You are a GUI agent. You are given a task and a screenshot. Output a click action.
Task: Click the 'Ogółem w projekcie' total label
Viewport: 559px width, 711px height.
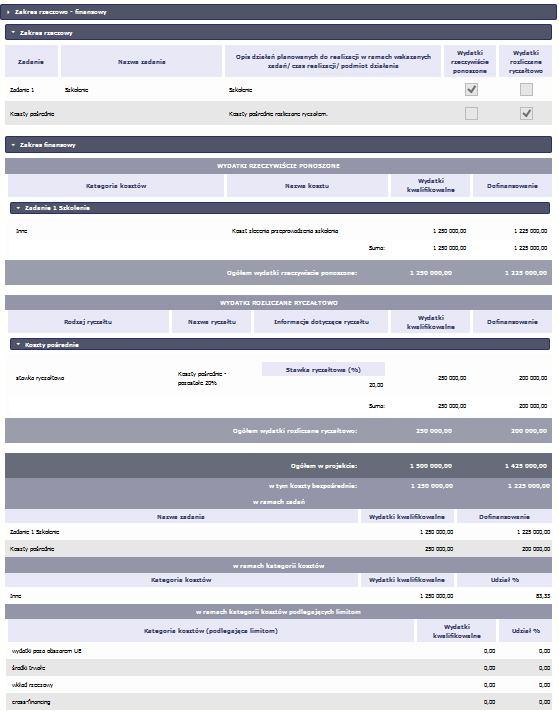point(324,466)
